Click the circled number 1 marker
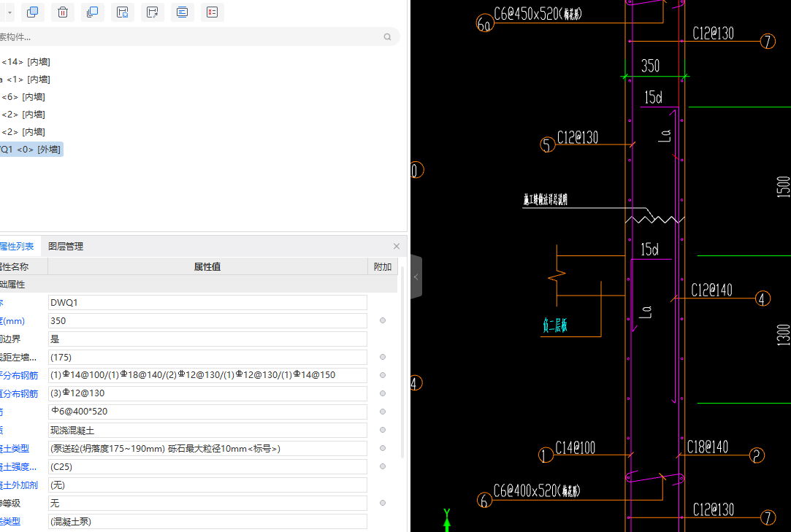Screen dimensions: 791x532 546,455
